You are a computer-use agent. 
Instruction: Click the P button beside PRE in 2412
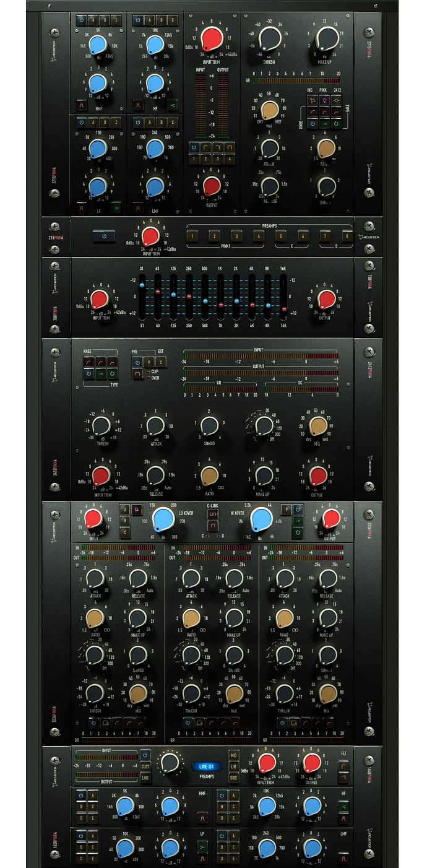(149, 362)
